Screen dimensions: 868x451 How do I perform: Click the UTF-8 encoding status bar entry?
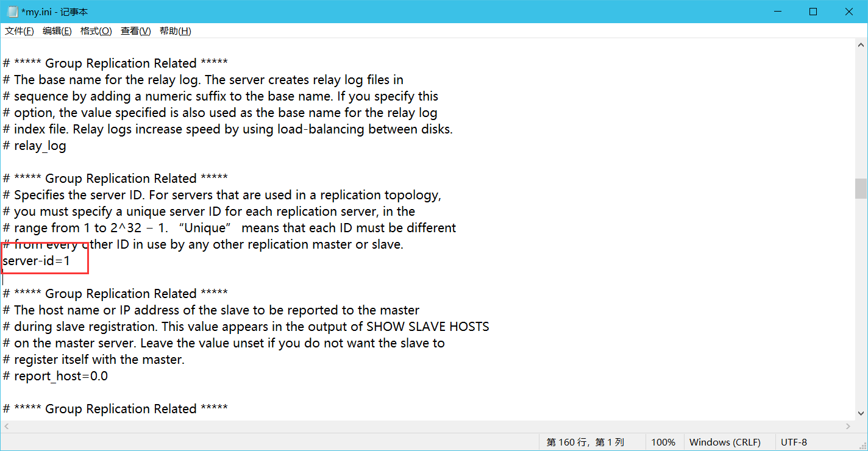[x=794, y=442]
